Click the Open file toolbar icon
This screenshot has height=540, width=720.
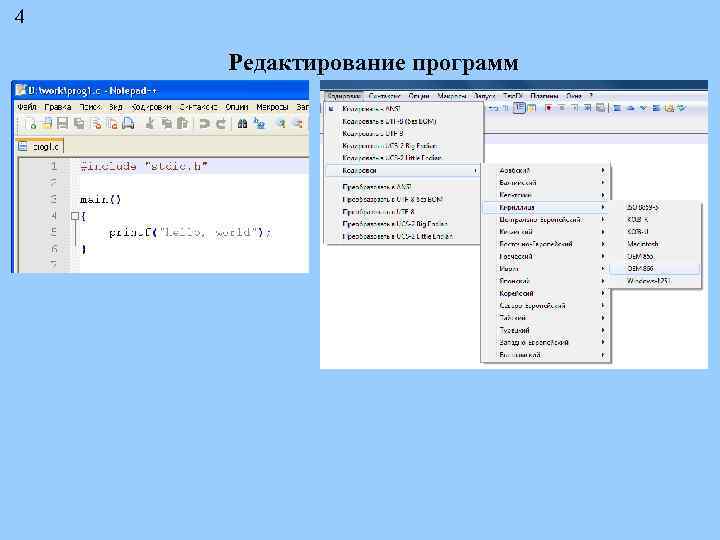(x=47, y=123)
